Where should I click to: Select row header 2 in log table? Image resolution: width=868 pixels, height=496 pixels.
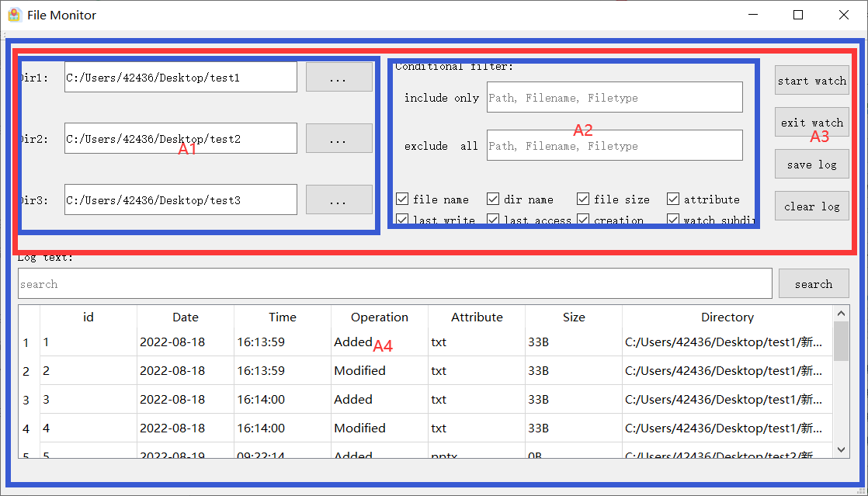[29, 371]
